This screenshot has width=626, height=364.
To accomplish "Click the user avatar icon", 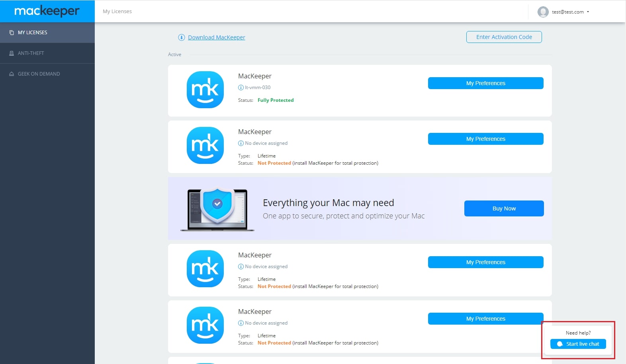I will coord(543,12).
